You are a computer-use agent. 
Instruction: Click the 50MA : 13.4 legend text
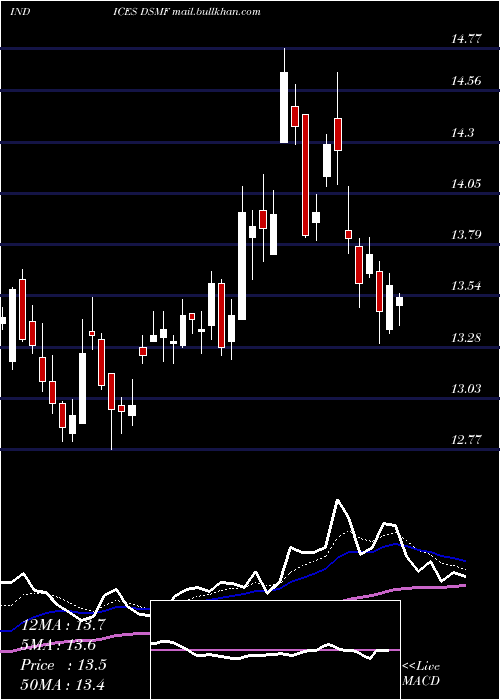tap(62, 685)
